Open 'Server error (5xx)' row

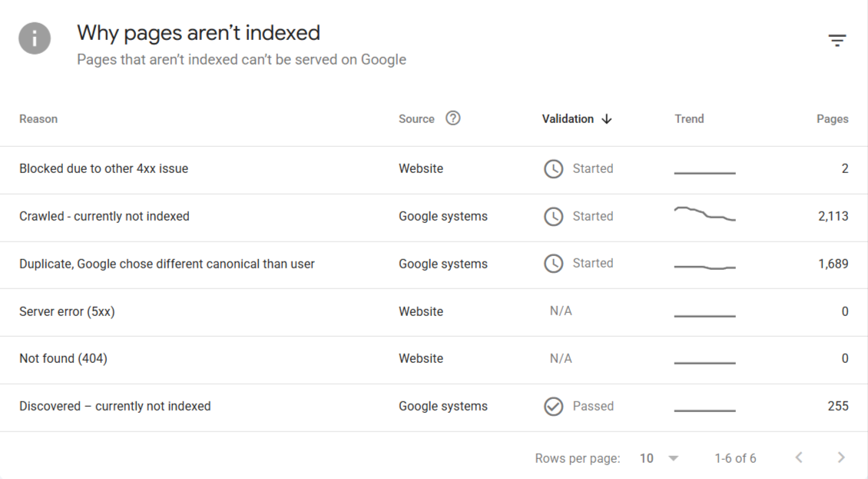[x=434, y=313]
